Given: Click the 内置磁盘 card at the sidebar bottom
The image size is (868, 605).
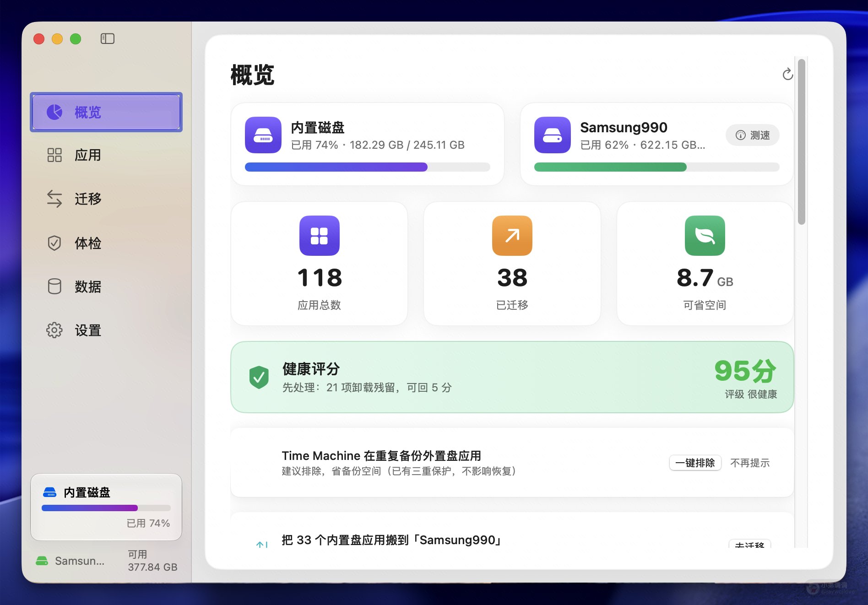Looking at the screenshot, I should tap(106, 507).
